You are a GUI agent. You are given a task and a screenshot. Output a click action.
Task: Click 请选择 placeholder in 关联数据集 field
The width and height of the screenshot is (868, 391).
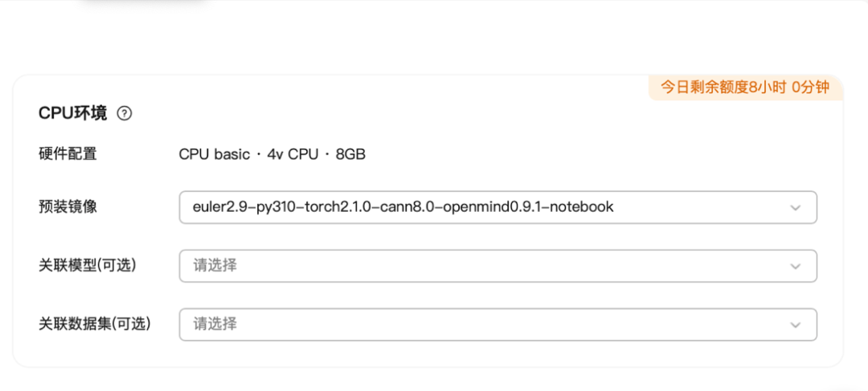point(215,324)
